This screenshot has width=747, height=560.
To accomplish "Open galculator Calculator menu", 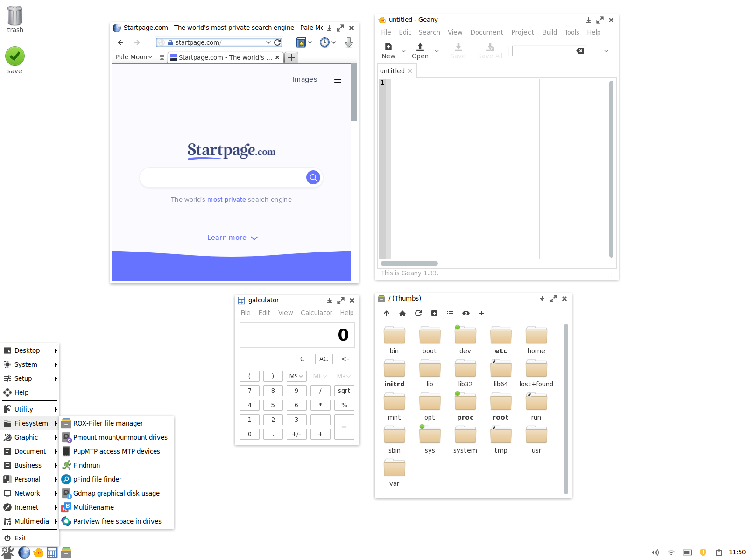I will tap(317, 313).
